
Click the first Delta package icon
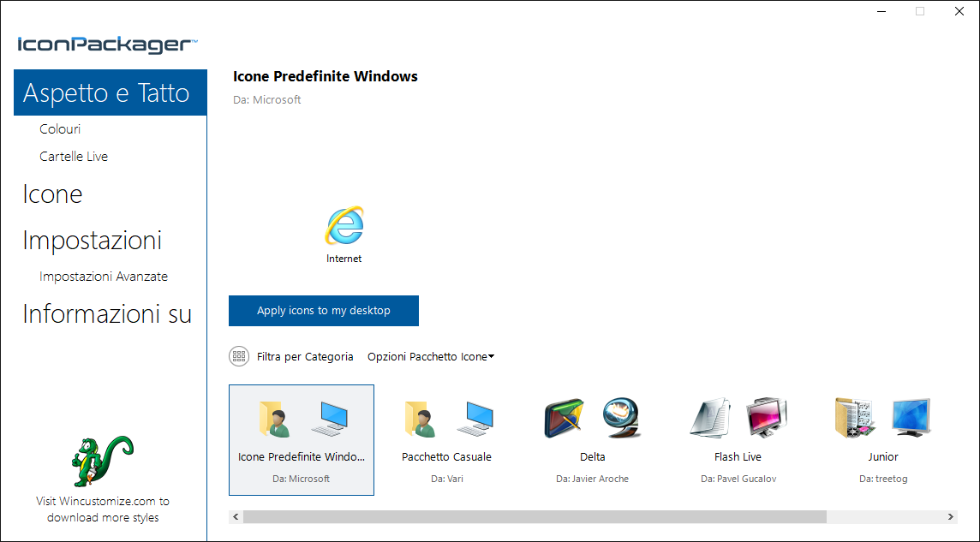tap(565, 418)
